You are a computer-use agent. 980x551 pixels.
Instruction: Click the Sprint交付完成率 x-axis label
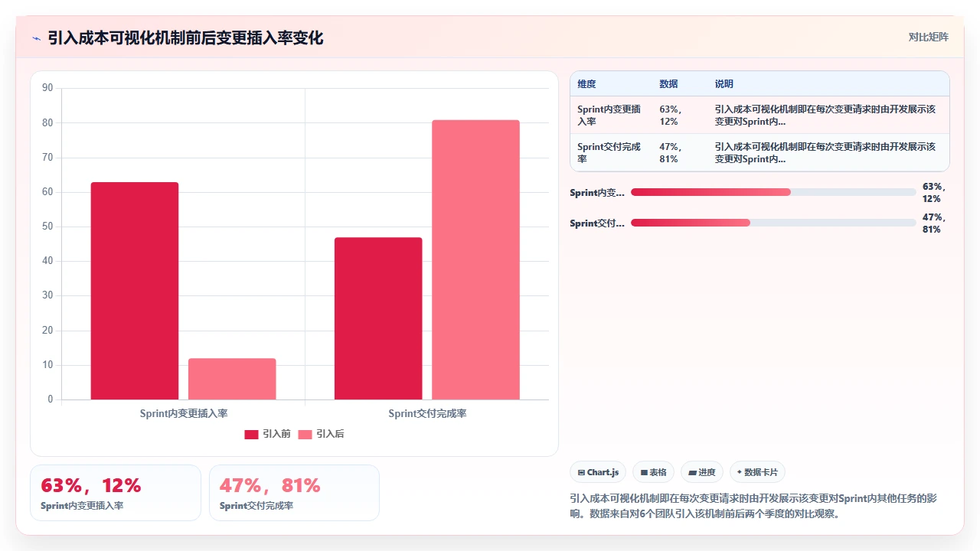(427, 413)
